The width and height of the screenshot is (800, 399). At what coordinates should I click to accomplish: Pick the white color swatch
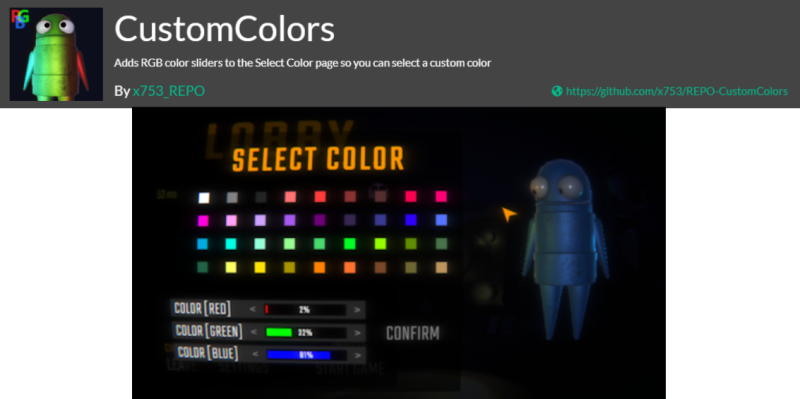point(204,197)
